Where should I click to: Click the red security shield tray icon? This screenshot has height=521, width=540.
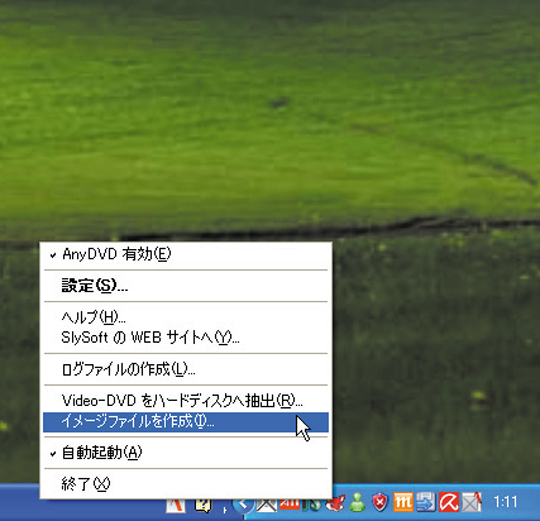[380, 502]
